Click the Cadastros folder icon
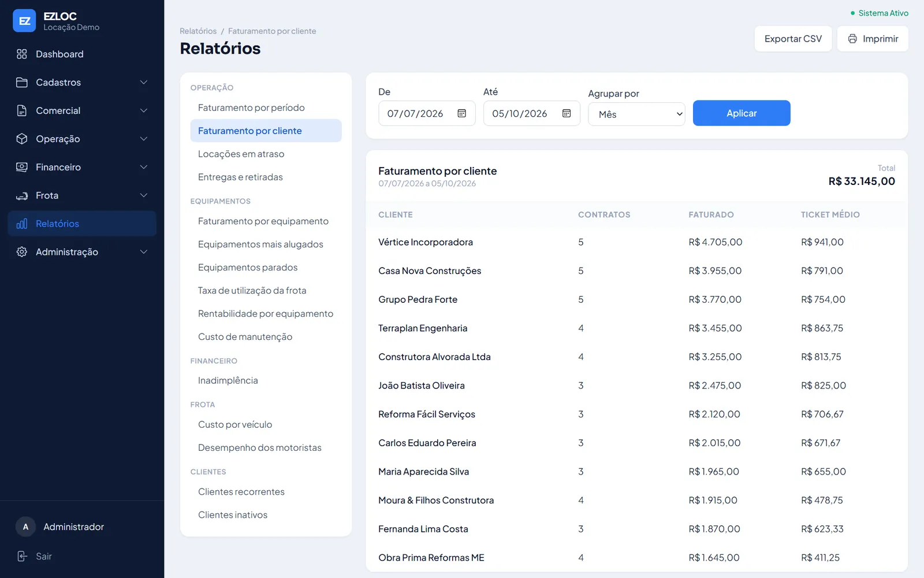Viewport: 924px width, 578px height. (x=22, y=82)
